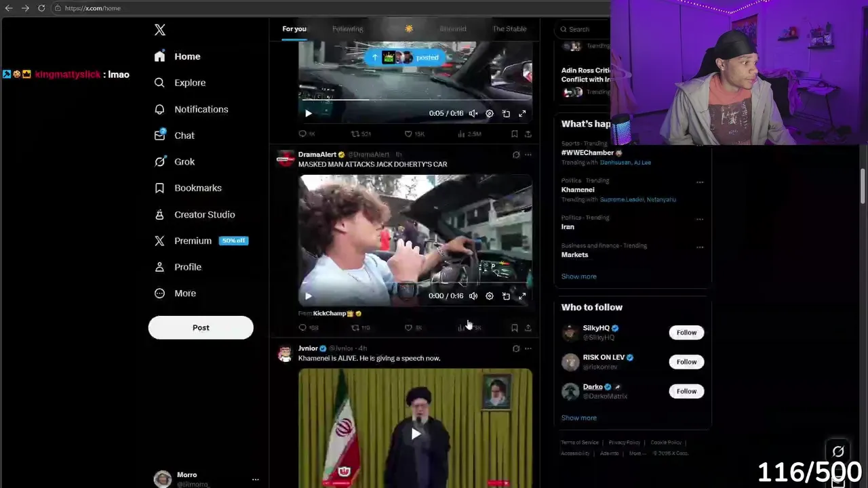Open Morro account menu three dots
Screen dimensions: 868x488
[256, 479]
